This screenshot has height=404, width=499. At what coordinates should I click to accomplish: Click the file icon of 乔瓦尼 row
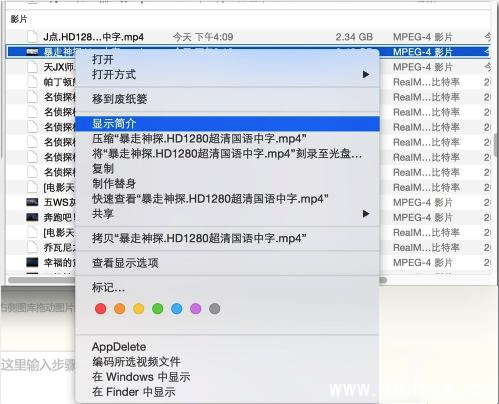(32, 247)
